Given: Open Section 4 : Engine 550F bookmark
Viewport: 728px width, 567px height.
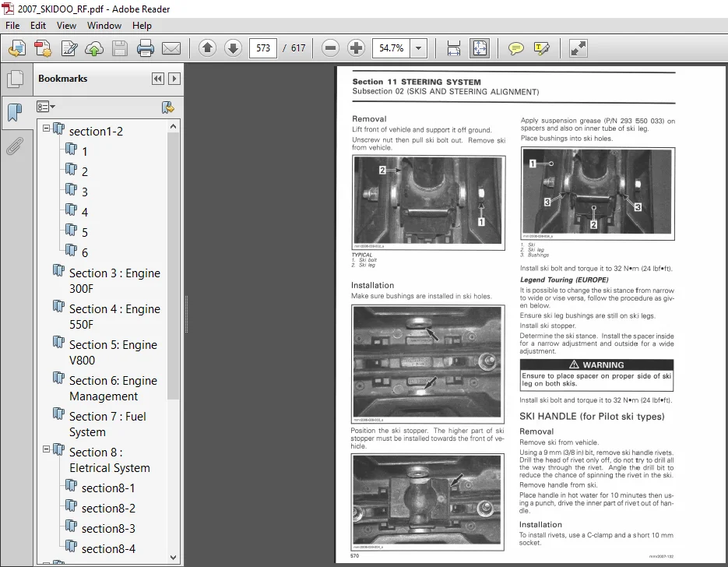Looking at the screenshot, I should pyautogui.click(x=114, y=317).
